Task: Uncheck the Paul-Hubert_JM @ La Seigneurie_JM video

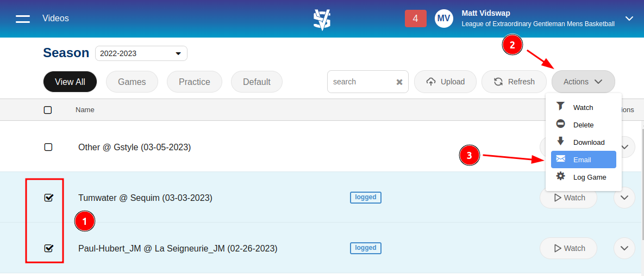Action: 48,248
